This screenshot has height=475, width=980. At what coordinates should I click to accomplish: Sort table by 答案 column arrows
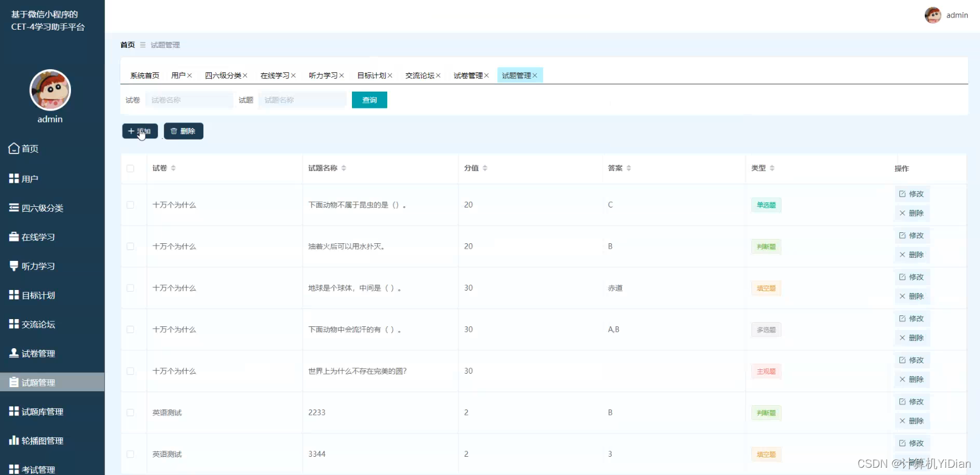point(629,168)
